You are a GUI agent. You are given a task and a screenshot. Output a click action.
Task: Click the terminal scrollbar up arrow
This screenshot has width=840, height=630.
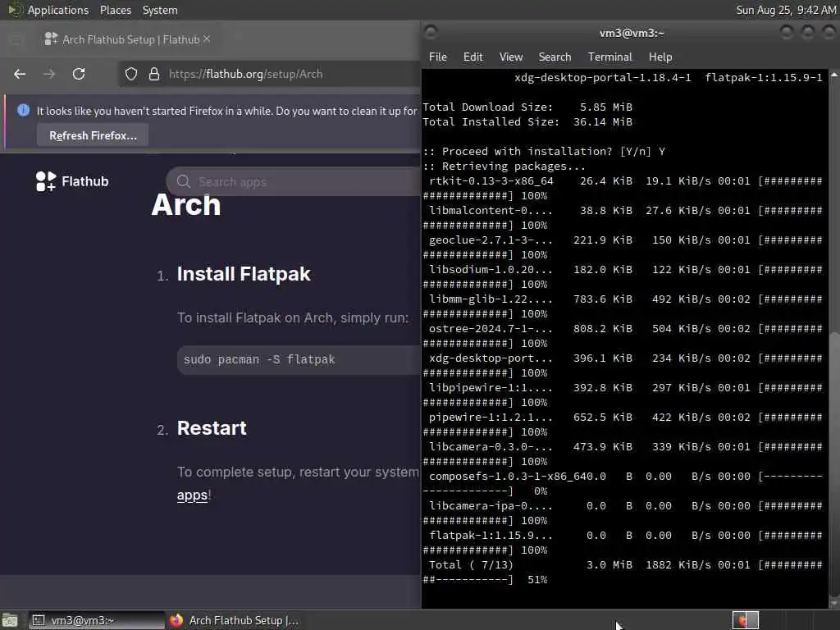coord(834,75)
